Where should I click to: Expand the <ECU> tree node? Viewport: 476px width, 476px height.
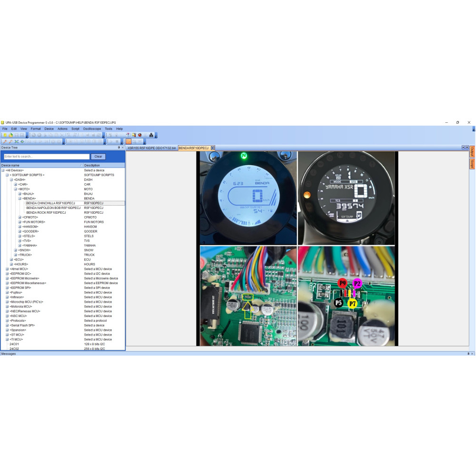pyautogui.click(x=11, y=259)
